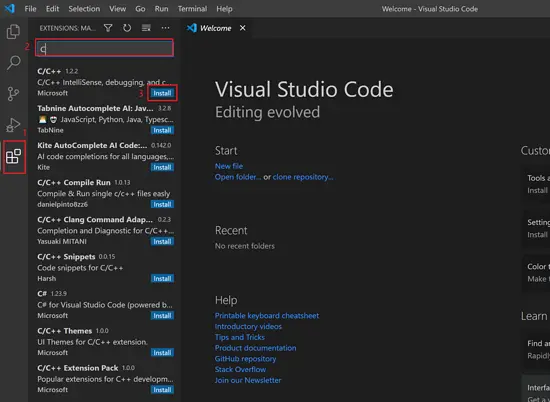Close the Welcome tab
This screenshot has width=550, height=402.
242,28
